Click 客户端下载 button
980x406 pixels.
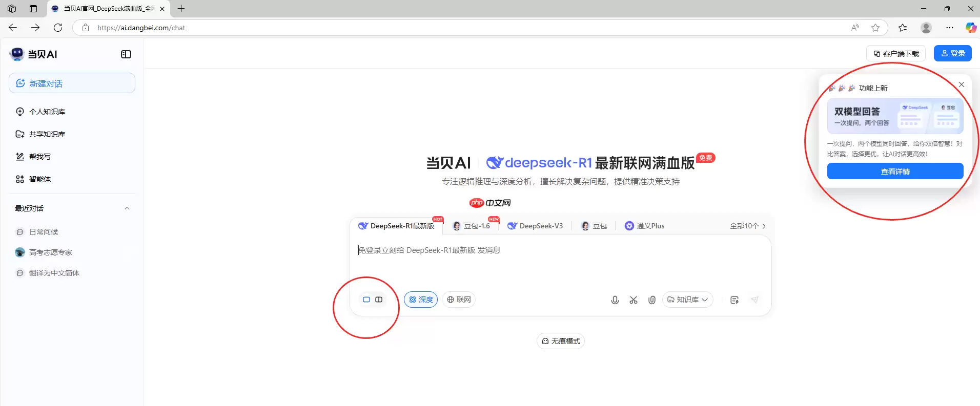896,53
